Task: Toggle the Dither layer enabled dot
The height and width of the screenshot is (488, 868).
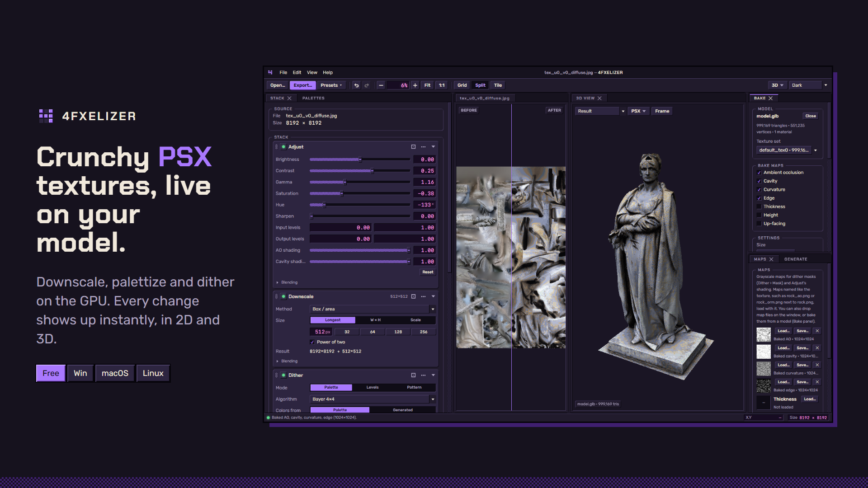Action: click(x=283, y=375)
